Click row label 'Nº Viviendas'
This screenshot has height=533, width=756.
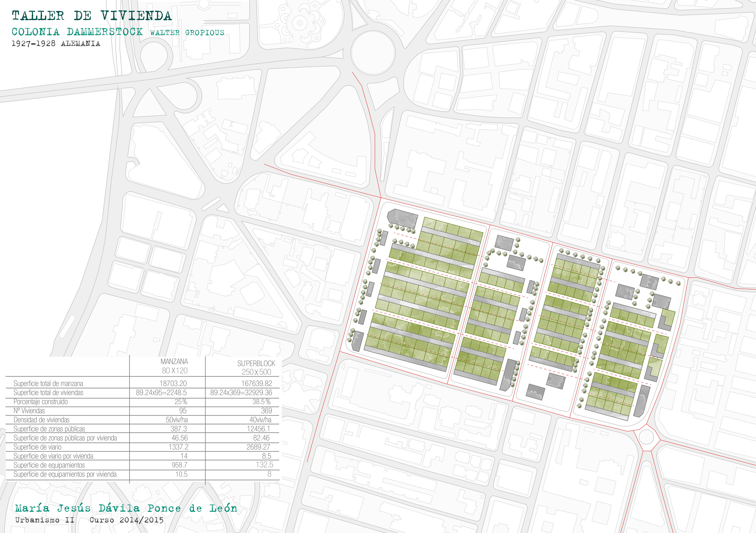(x=29, y=411)
